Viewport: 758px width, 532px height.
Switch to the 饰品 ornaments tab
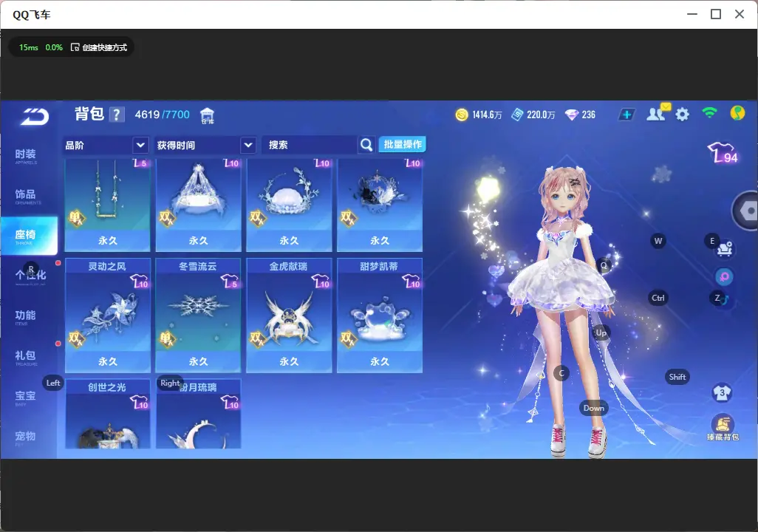tap(26, 196)
